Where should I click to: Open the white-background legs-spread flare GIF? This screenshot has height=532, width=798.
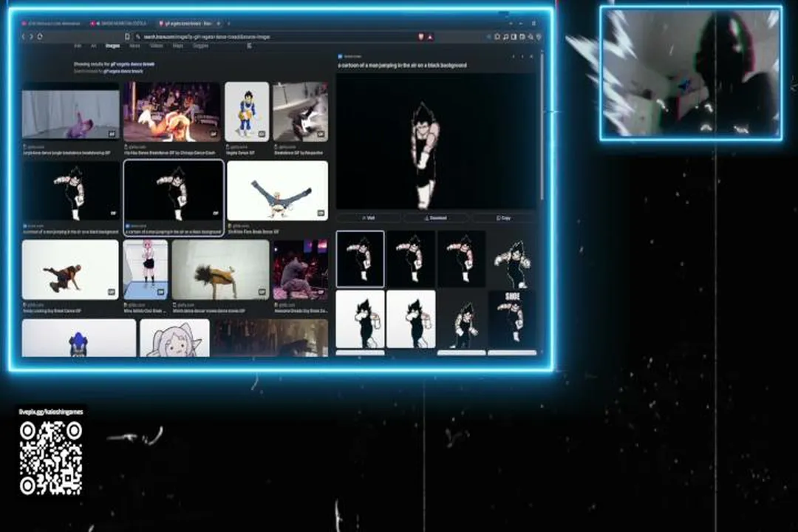tap(277, 191)
